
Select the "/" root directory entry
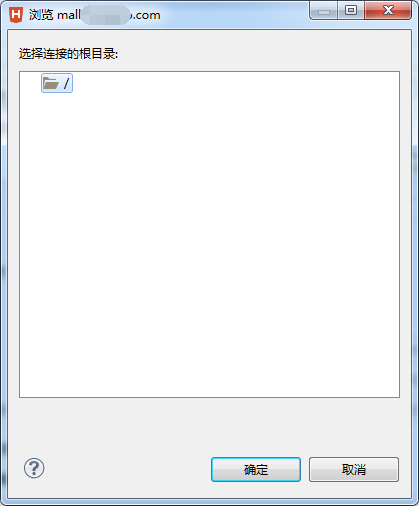tap(57, 83)
